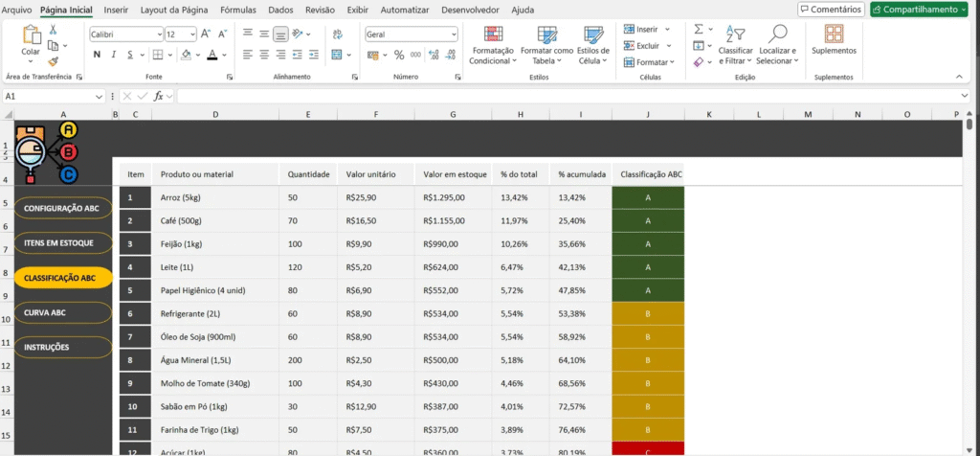The width and height of the screenshot is (980, 456).
Task: Toggle italic formatting (I)
Action: [113, 55]
